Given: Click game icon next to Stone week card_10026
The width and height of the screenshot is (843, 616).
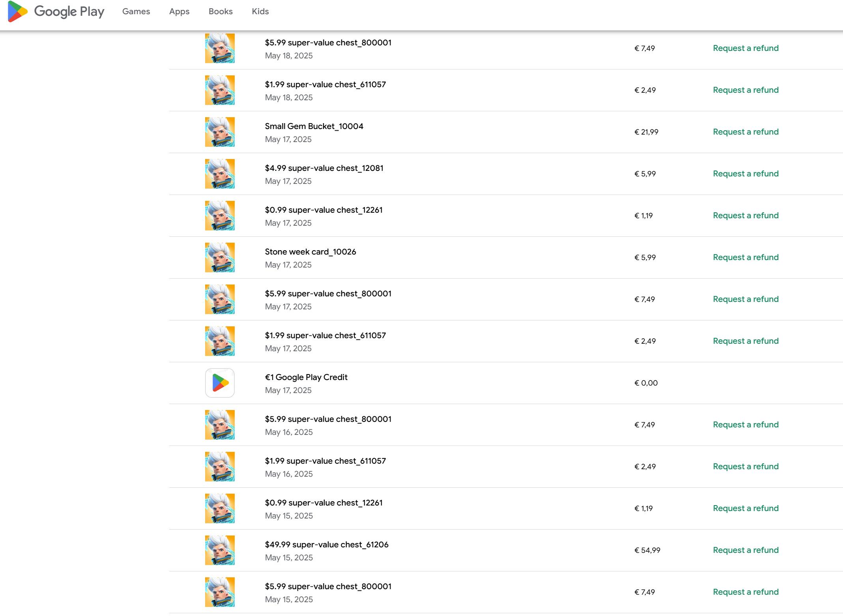Looking at the screenshot, I should tap(220, 257).
